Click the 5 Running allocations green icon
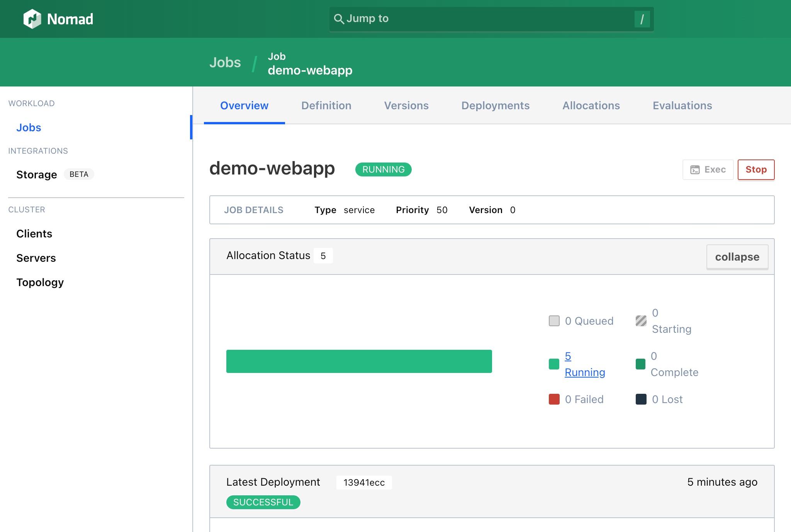Viewport: 791px width, 532px height. 553,363
